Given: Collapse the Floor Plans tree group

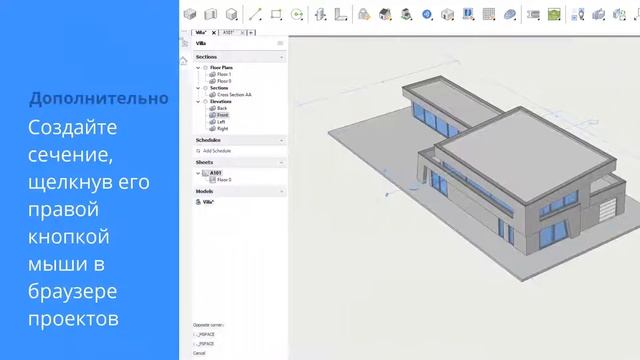Looking at the screenshot, I should (x=198, y=68).
